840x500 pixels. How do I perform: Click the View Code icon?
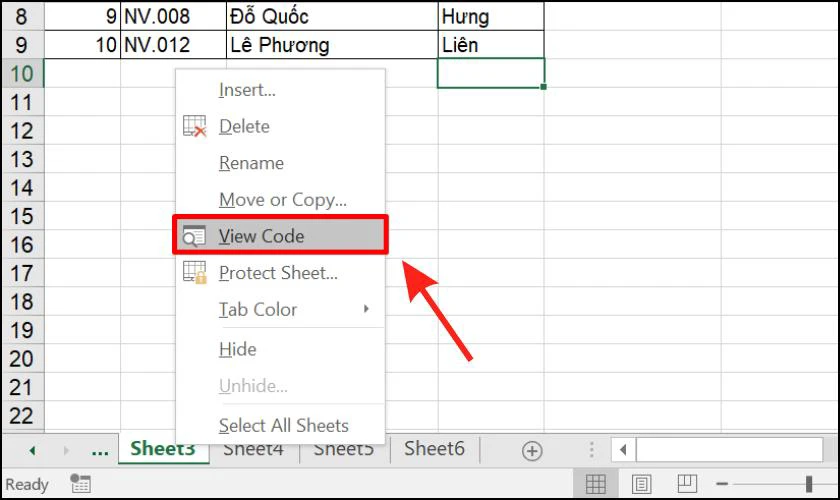[x=194, y=236]
